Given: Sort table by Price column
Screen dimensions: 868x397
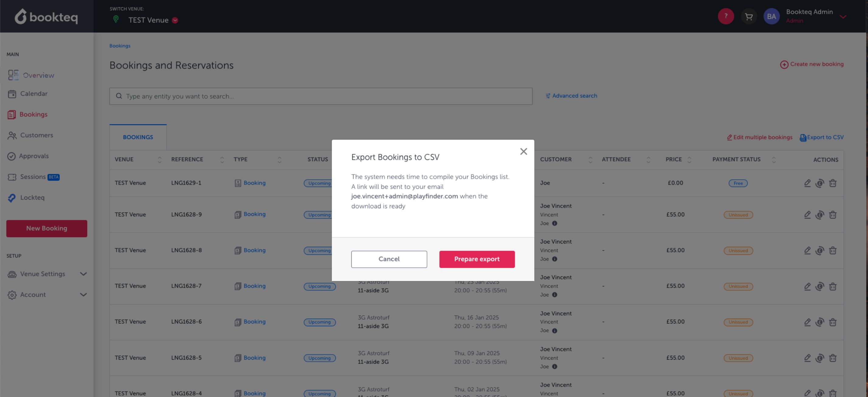Looking at the screenshot, I should pyautogui.click(x=689, y=159).
